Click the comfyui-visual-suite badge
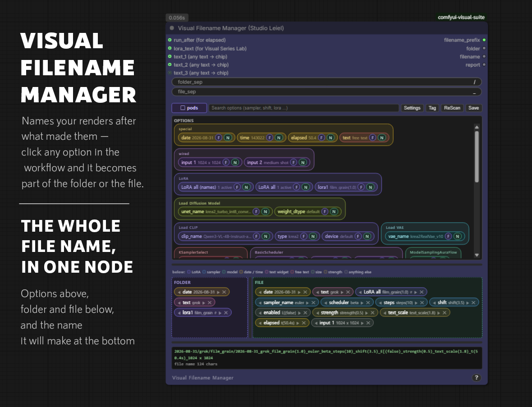The image size is (532, 407). pyautogui.click(x=461, y=17)
